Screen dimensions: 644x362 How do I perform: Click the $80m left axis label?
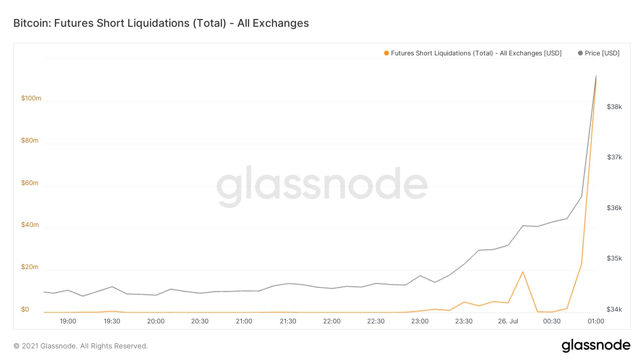tap(30, 140)
